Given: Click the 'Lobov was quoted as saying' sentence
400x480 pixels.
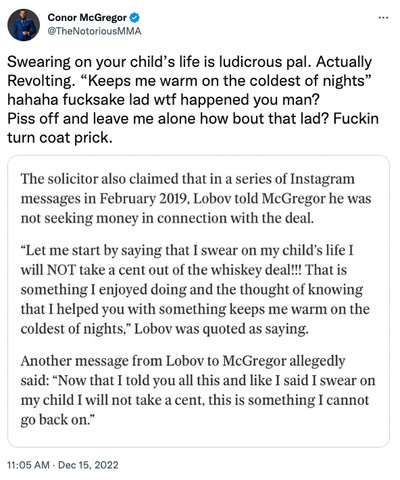Looking at the screenshot, I should pyautogui.click(x=221, y=329).
